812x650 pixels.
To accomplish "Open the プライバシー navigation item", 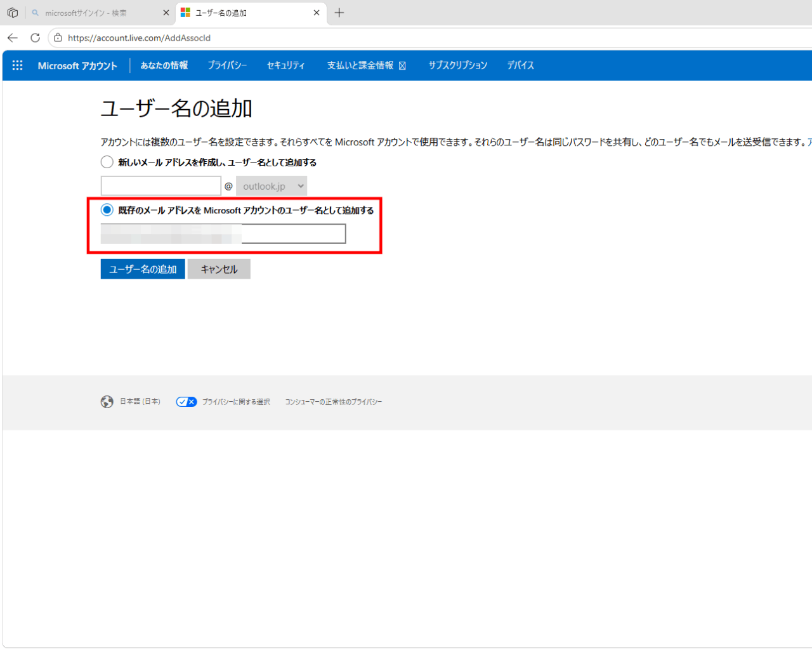I will click(227, 65).
